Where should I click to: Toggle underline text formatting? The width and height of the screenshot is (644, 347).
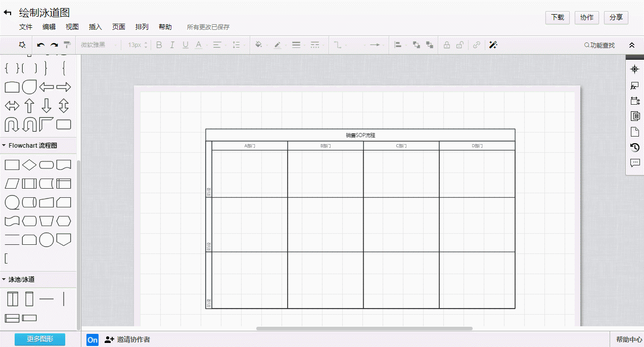tap(185, 45)
